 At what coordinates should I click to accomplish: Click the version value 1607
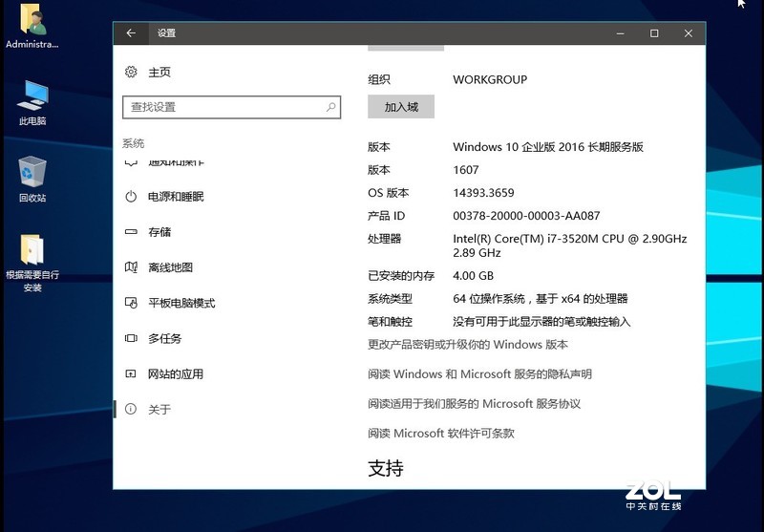coord(466,170)
